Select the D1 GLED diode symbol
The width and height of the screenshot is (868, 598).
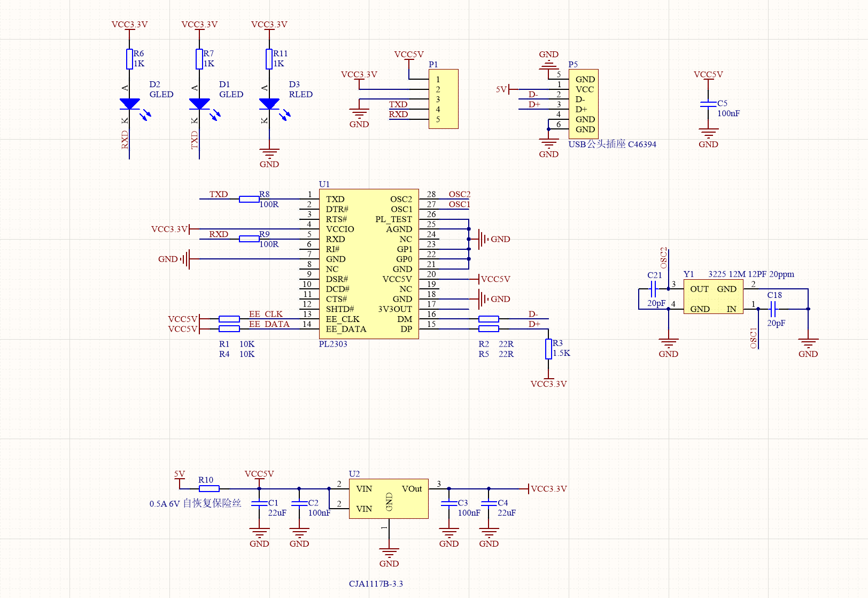199,104
